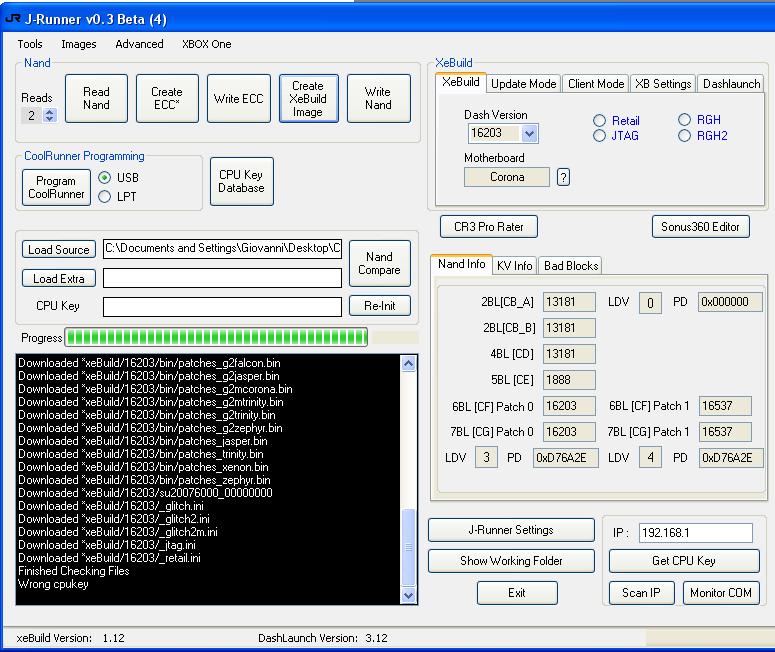Click the IP address input field
The image size is (775, 652).
point(695,533)
